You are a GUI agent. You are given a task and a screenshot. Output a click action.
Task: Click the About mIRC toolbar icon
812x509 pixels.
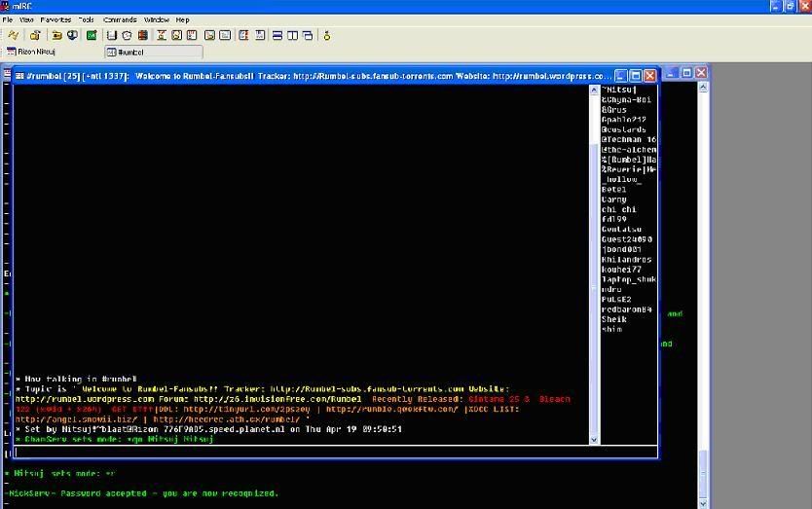[327, 35]
